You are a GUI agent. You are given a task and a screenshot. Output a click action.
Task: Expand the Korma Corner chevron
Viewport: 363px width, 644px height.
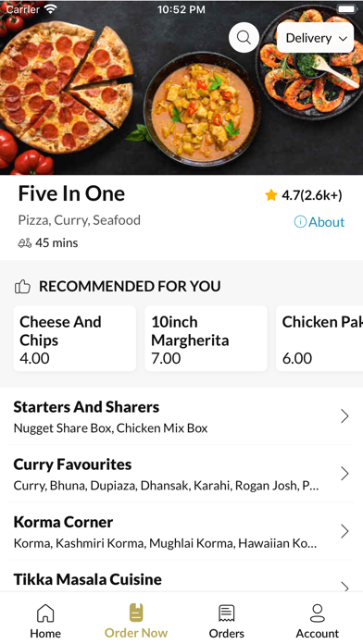point(344,531)
